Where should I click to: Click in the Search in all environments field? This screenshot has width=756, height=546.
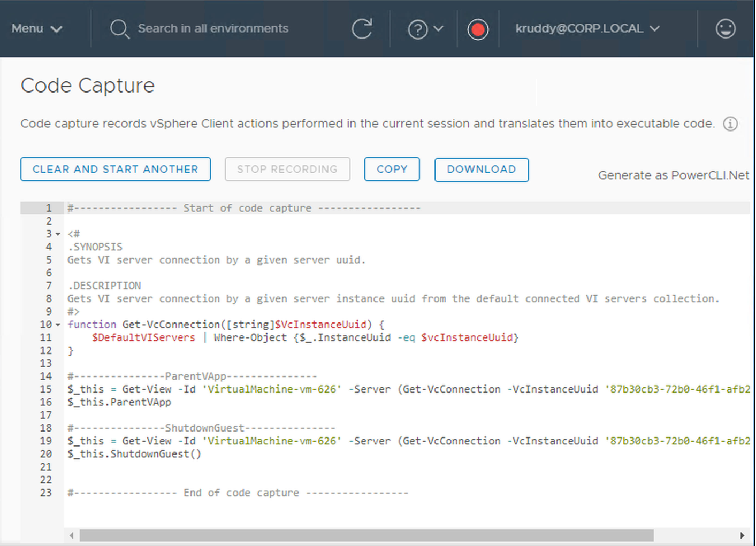[213, 29]
